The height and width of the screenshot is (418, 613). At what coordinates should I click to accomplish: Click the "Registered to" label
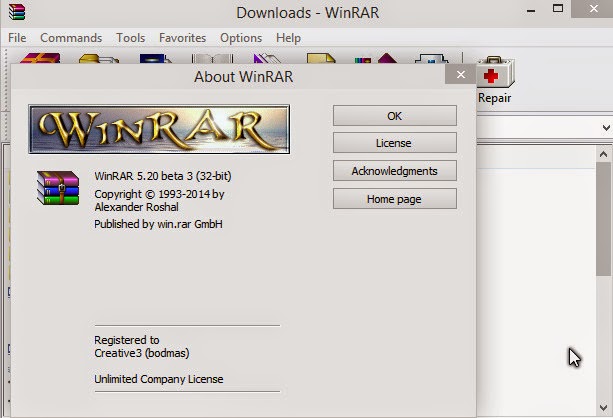127,340
